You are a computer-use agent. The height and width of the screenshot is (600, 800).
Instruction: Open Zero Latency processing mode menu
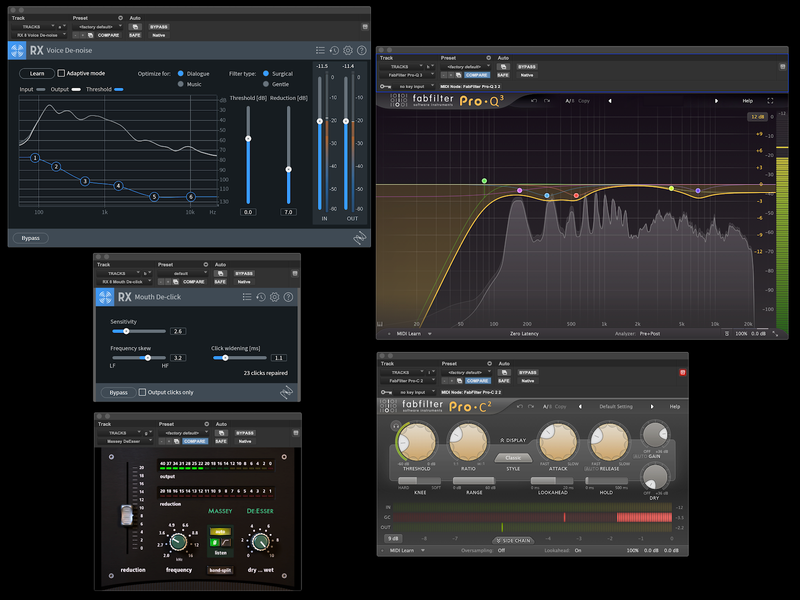pos(524,334)
